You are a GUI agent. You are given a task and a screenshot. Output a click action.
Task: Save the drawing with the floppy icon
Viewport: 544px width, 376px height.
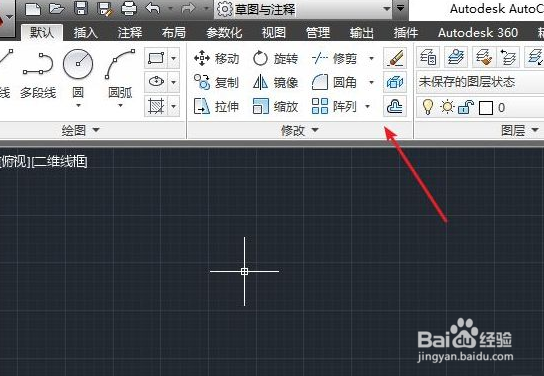coord(81,9)
